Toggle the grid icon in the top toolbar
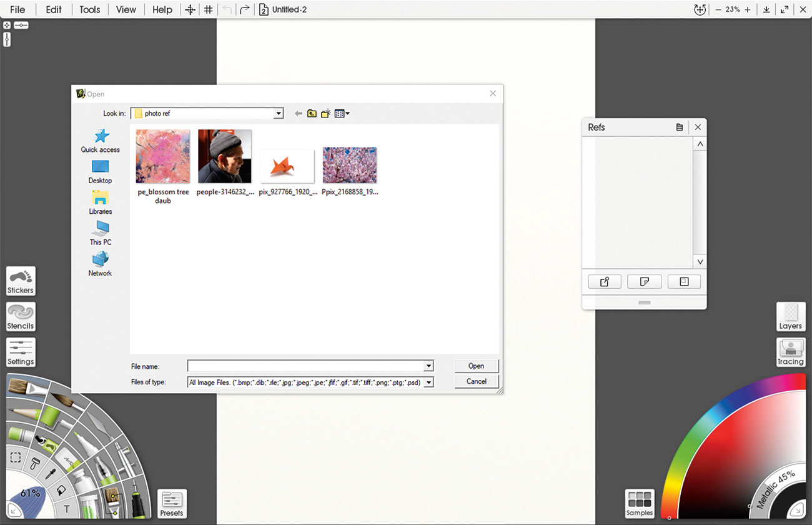 [x=209, y=9]
